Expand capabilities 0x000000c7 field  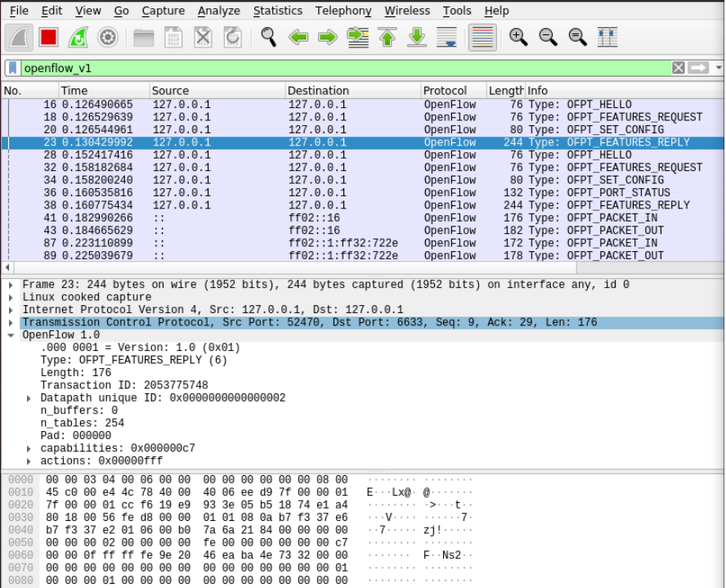coord(29,449)
